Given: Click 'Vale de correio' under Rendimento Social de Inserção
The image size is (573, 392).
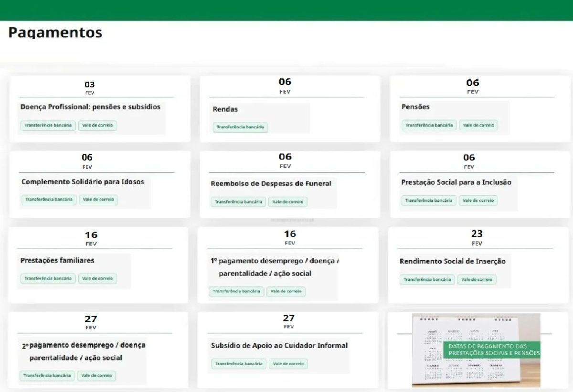Looking at the screenshot, I should (477, 280).
